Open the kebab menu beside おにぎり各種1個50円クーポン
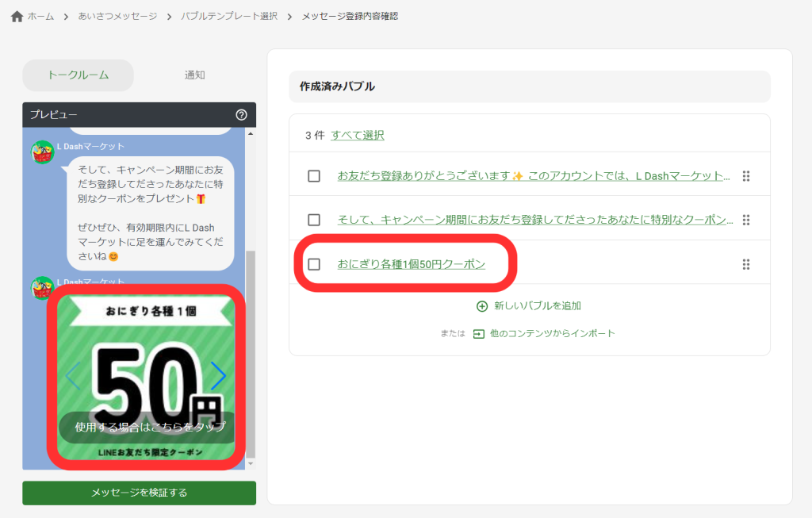Screen dimensions: 812x518 (745, 264)
